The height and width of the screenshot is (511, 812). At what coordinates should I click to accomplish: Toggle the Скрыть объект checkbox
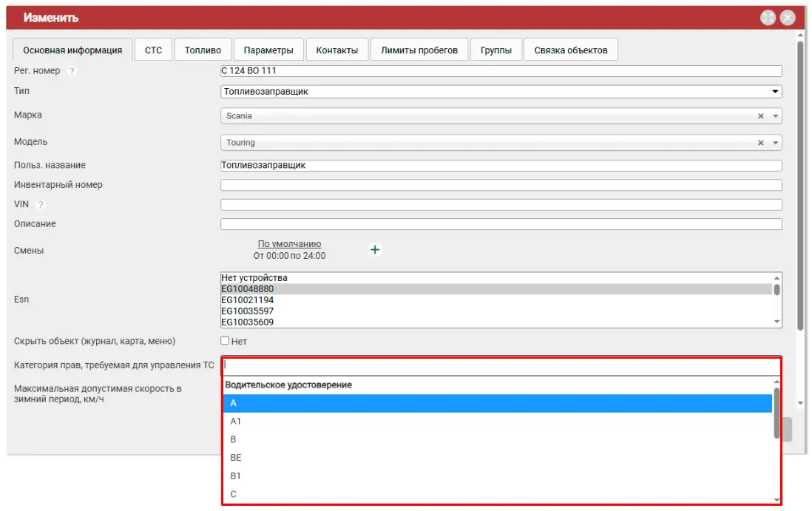[226, 341]
